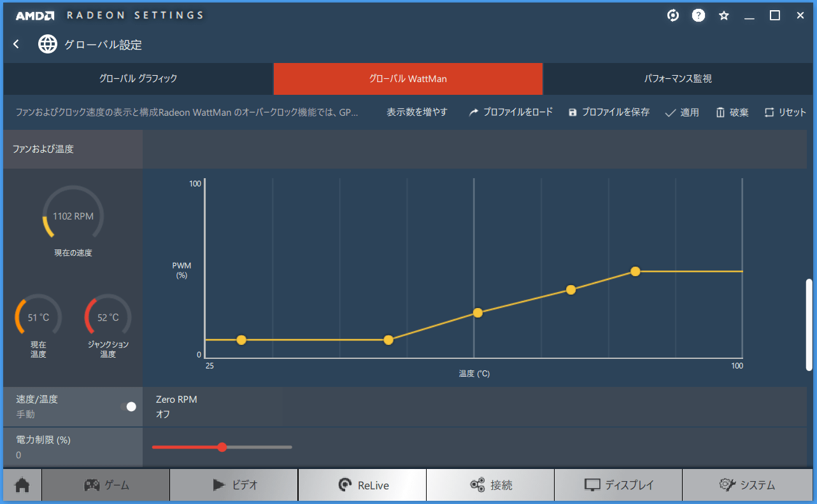Open the 接続 section
Image resolution: width=817 pixels, height=504 pixels.
(x=490, y=485)
